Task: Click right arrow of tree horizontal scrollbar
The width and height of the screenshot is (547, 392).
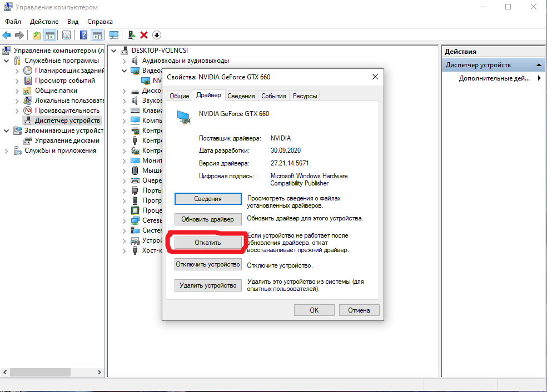Action: click(100, 372)
